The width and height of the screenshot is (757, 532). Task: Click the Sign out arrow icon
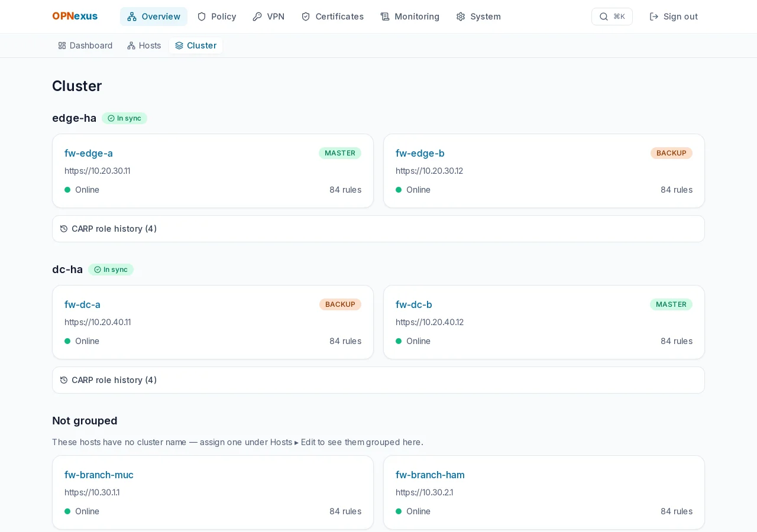[x=654, y=17]
